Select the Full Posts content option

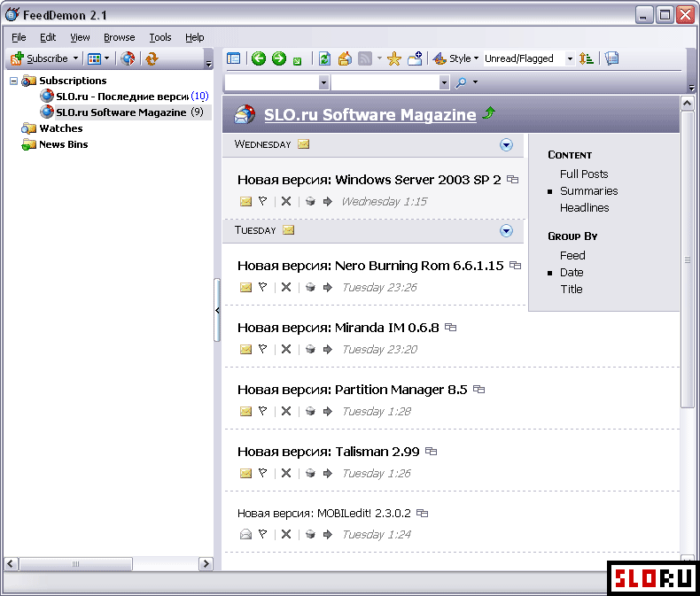584,174
